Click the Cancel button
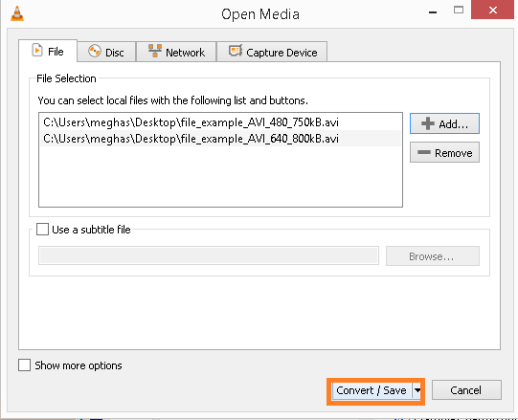518x420 pixels. 466,390
